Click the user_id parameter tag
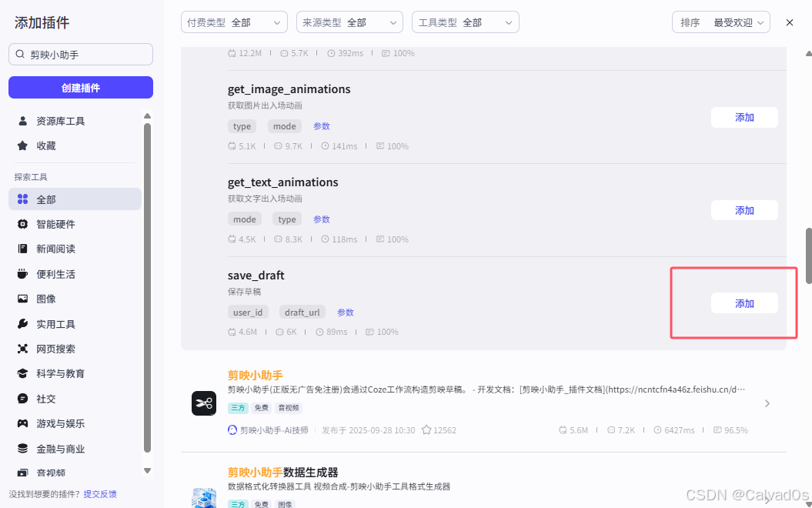This screenshot has height=508, width=812. [x=248, y=312]
